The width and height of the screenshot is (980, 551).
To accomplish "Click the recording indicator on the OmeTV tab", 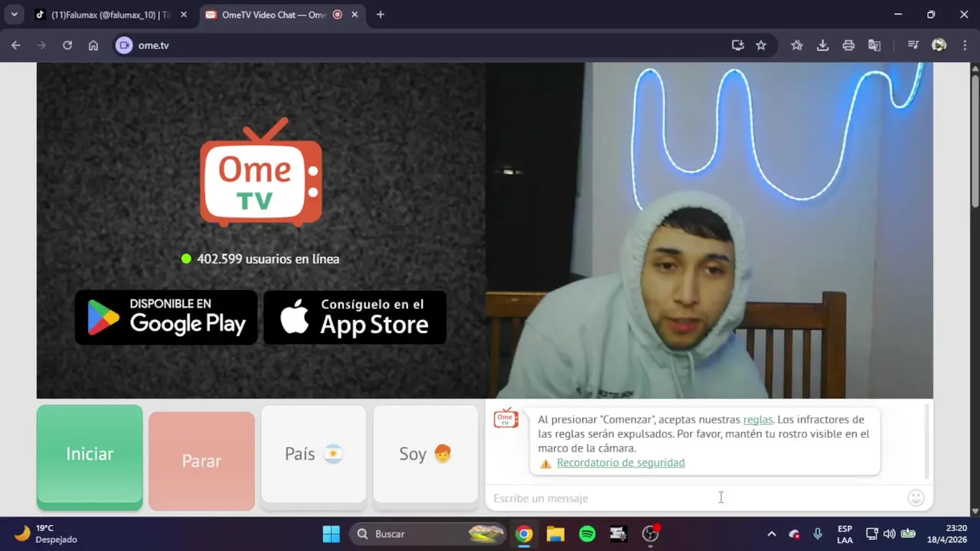I will 338,15.
